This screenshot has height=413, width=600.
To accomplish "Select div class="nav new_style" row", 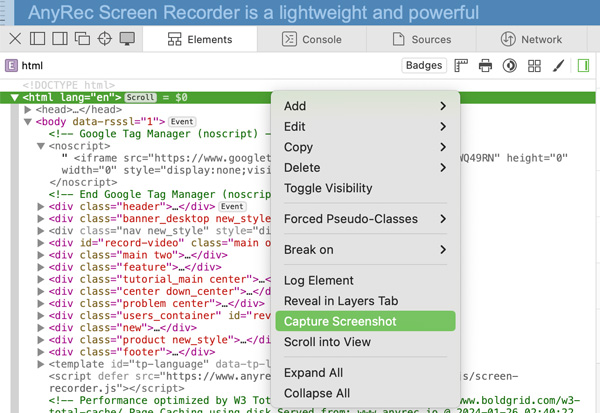I will click(x=160, y=231).
